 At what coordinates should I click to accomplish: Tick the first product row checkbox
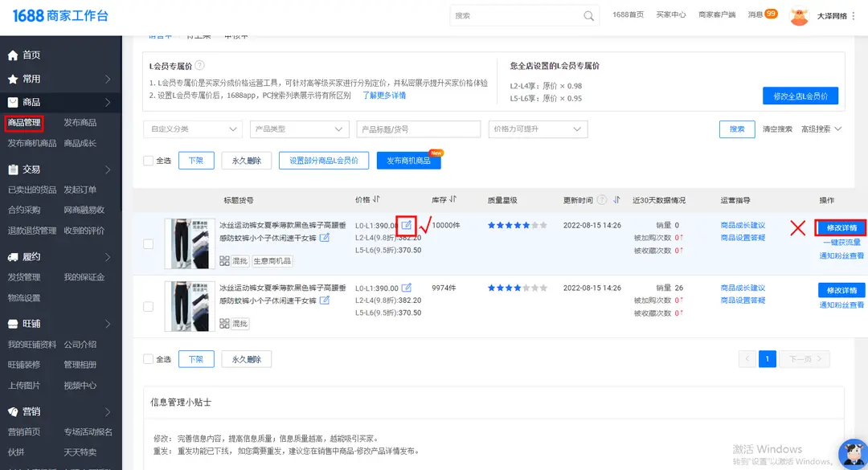(x=148, y=243)
